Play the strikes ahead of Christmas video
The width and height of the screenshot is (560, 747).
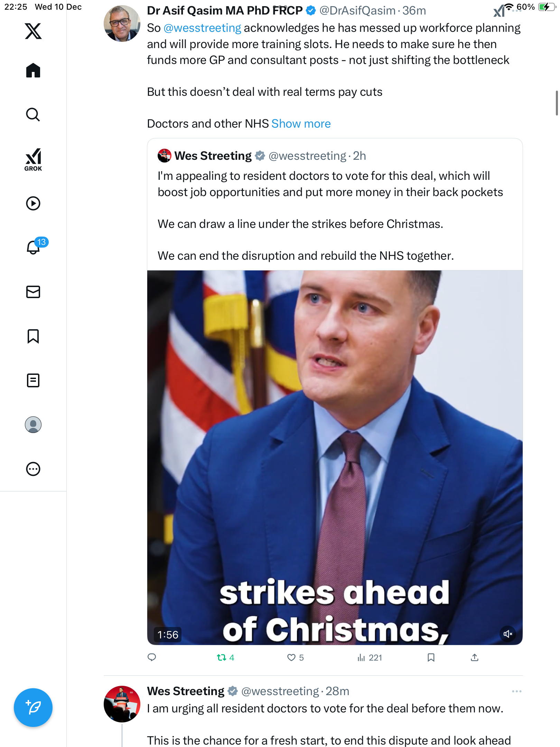(x=335, y=458)
